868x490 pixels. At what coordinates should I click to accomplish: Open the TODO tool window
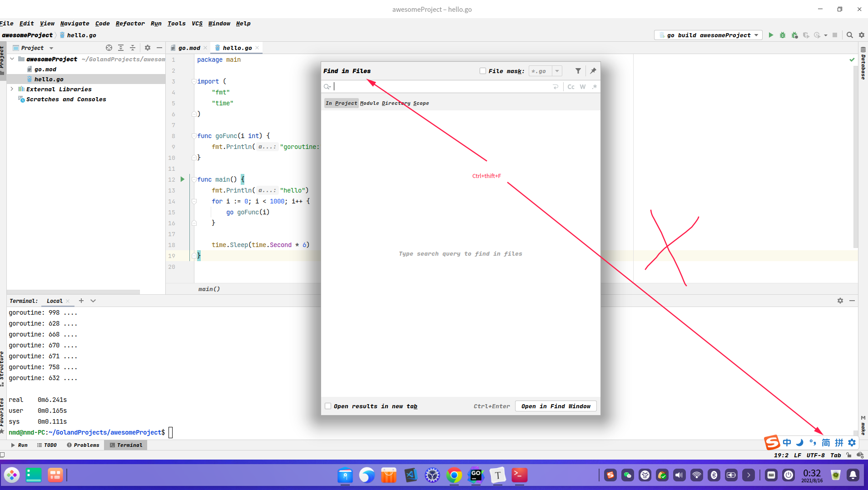tap(47, 445)
